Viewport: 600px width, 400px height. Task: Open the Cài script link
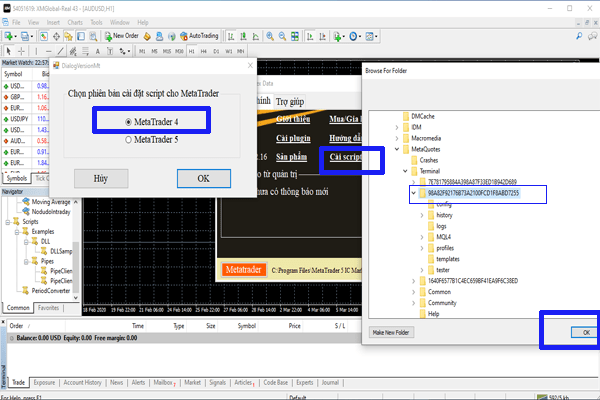(x=345, y=157)
